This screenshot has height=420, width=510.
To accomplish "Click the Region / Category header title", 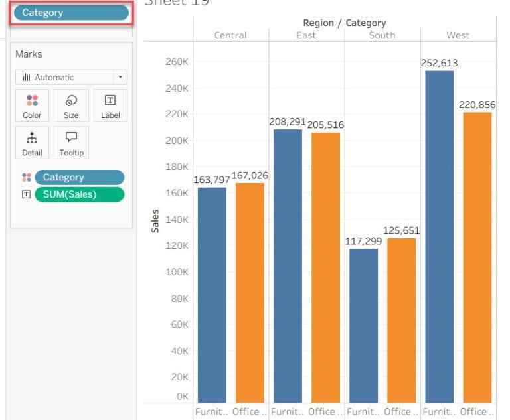I will [345, 23].
